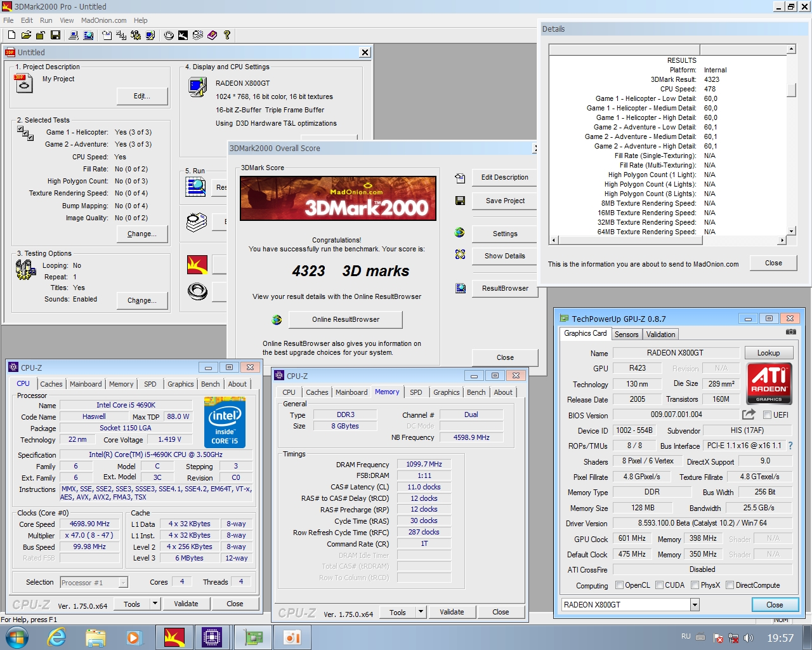Click Close in the Details window
This screenshot has width=812, height=650.
coord(773,263)
